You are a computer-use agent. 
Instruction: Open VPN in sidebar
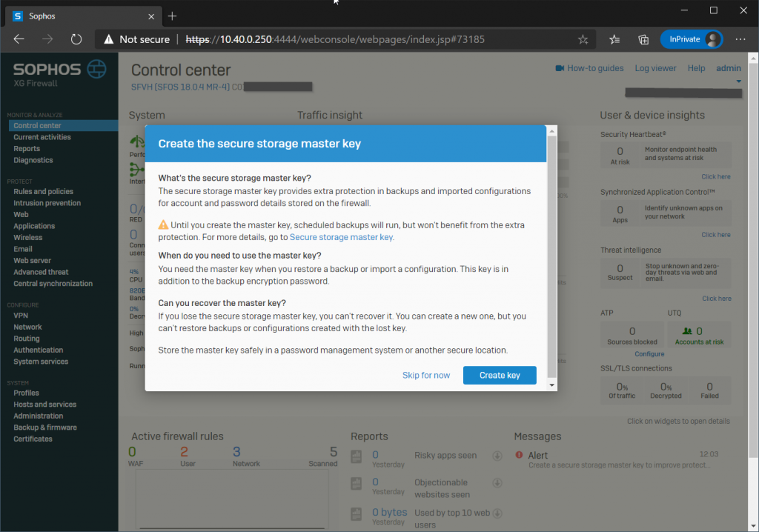point(20,316)
